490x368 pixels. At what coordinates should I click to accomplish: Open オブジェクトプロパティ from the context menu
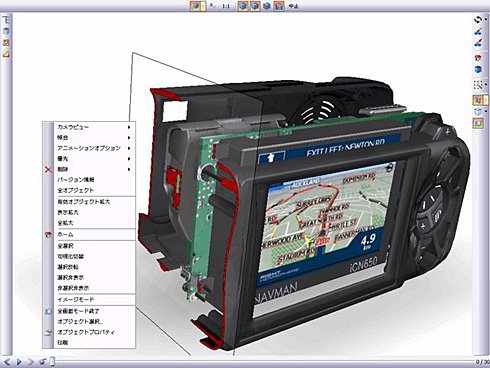click(89, 332)
